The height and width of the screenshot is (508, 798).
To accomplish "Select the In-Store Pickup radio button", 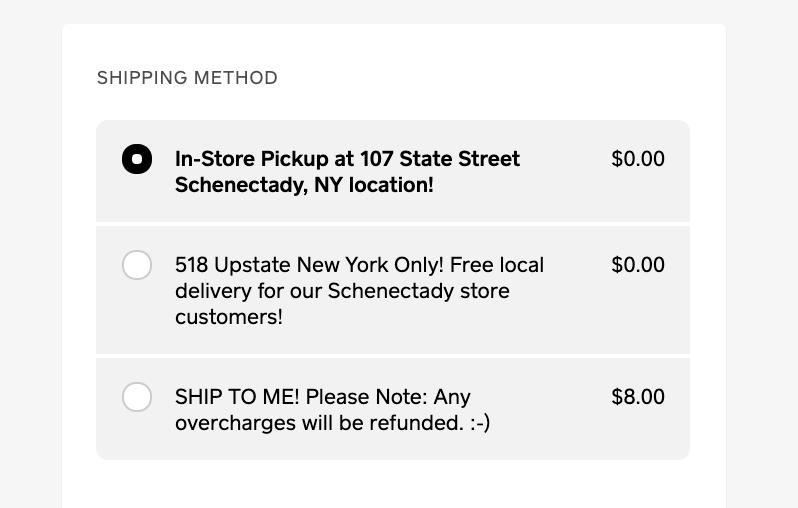I will coord(137,159).
